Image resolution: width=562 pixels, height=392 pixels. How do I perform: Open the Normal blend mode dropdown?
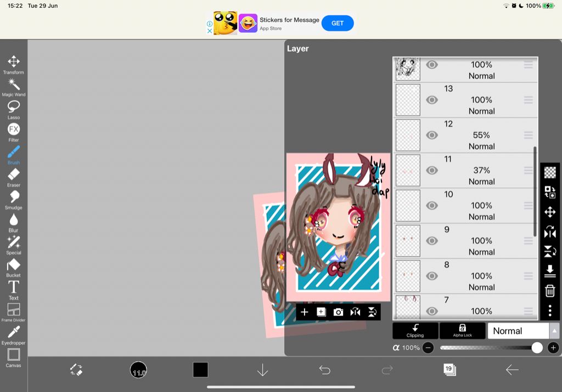click(518, 331)
